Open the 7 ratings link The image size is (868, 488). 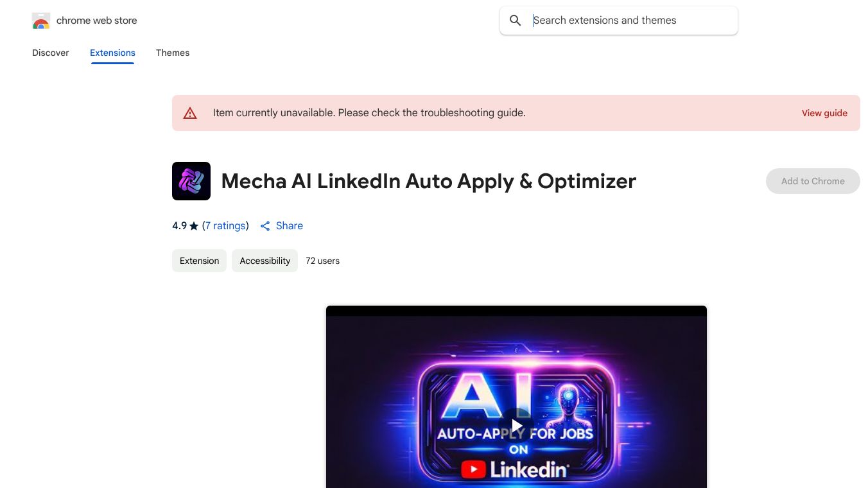pos(225,226)
